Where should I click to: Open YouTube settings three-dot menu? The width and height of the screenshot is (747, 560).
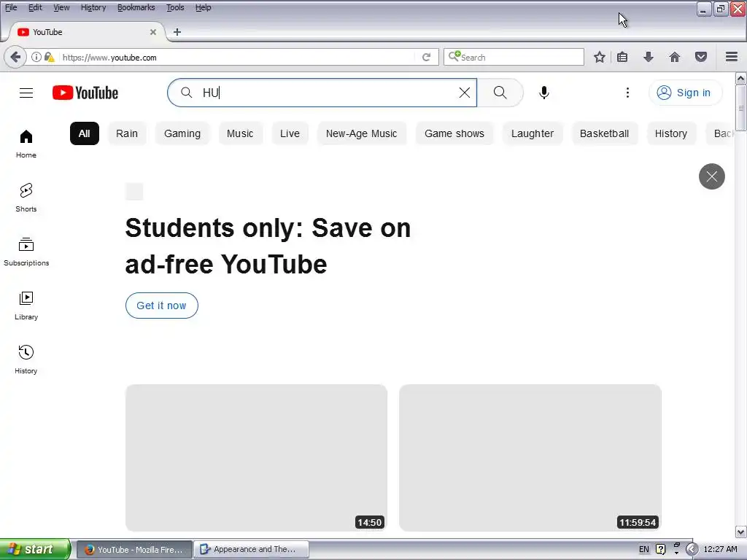627,93
